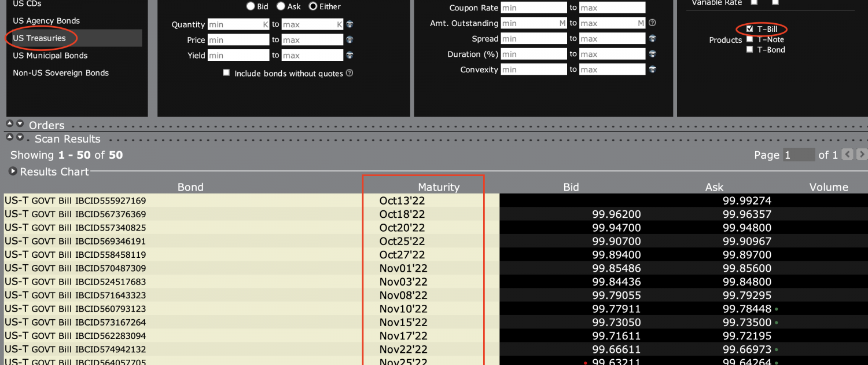
Task: Collapse the Orders panel with up arrow
Action: coord(10,124)
